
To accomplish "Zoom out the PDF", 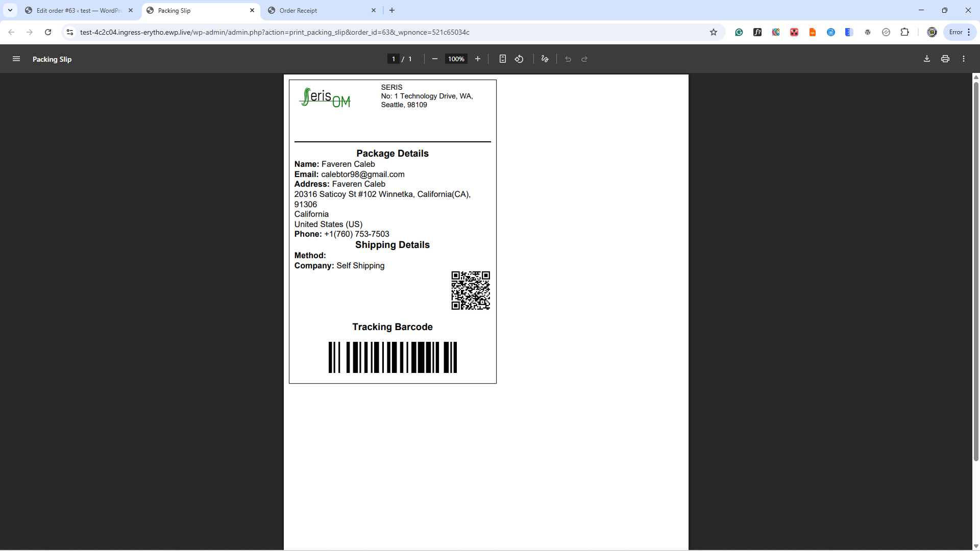I will [434, 59].
